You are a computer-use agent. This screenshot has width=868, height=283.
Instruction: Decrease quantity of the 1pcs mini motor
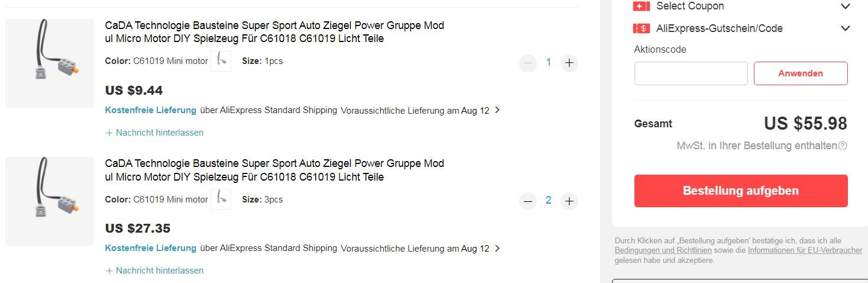(x=528, y=63)
